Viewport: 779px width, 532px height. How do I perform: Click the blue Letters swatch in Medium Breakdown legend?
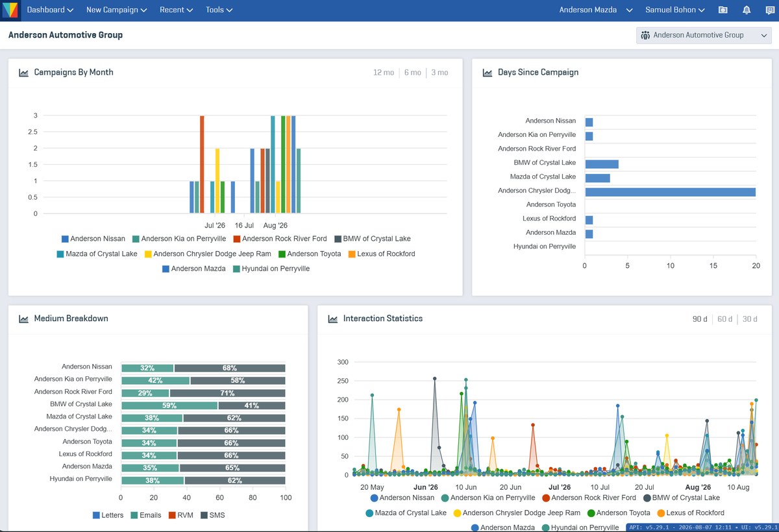(96, 515)
